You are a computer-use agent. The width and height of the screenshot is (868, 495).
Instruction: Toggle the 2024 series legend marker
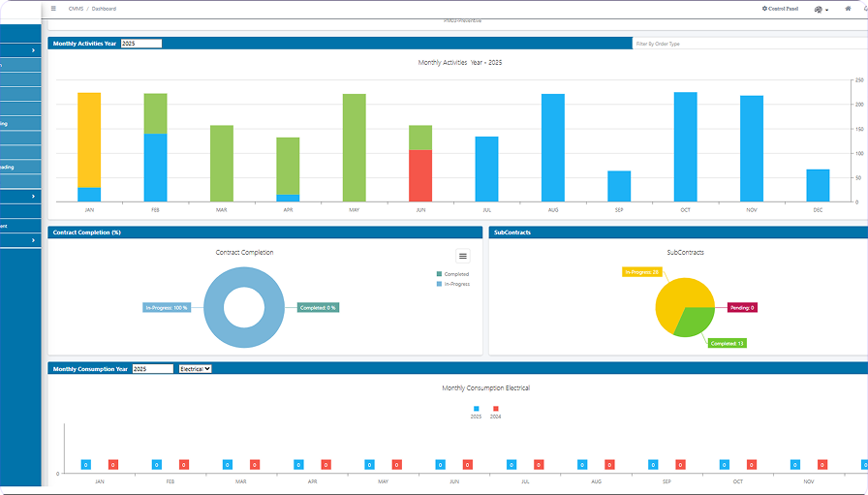pyautogui.click(x=495, y=409)
